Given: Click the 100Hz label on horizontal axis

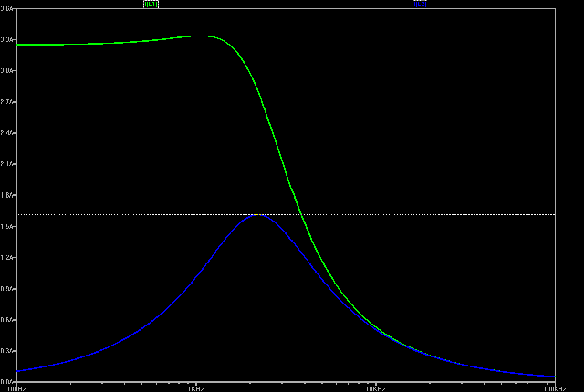Looking at the screenshot, I should tap(16, 388).
